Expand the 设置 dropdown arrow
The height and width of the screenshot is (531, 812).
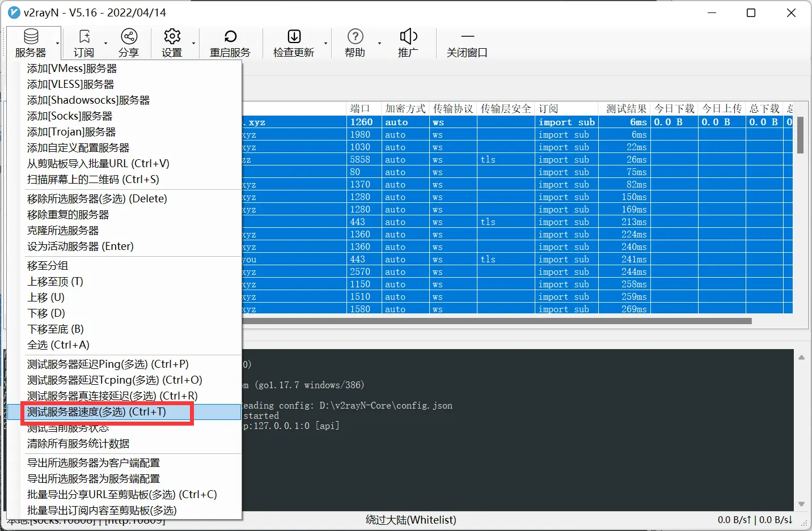coord(193,44)
